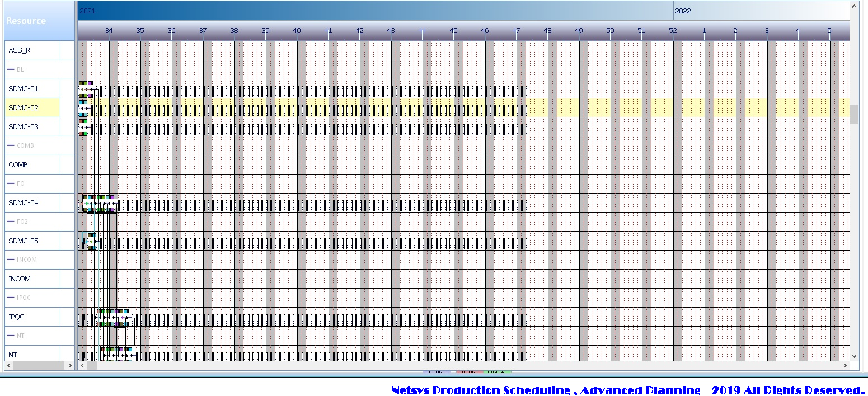Click week 37 in the timeline header
Viewport: 868px width, 396px height.
(x=203, y=31)
